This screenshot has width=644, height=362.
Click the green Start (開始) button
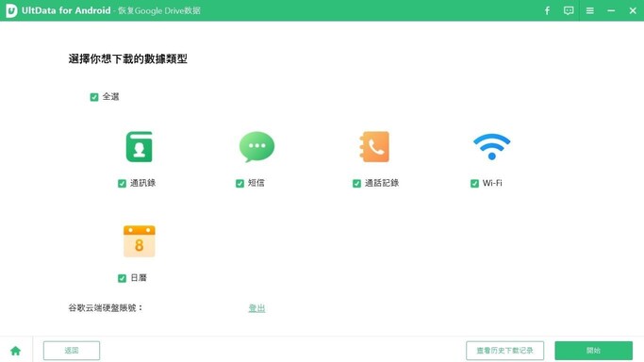(593, 351)
